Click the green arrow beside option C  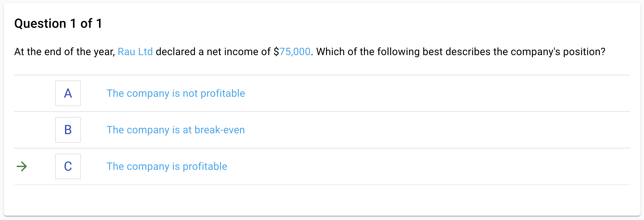22,167
